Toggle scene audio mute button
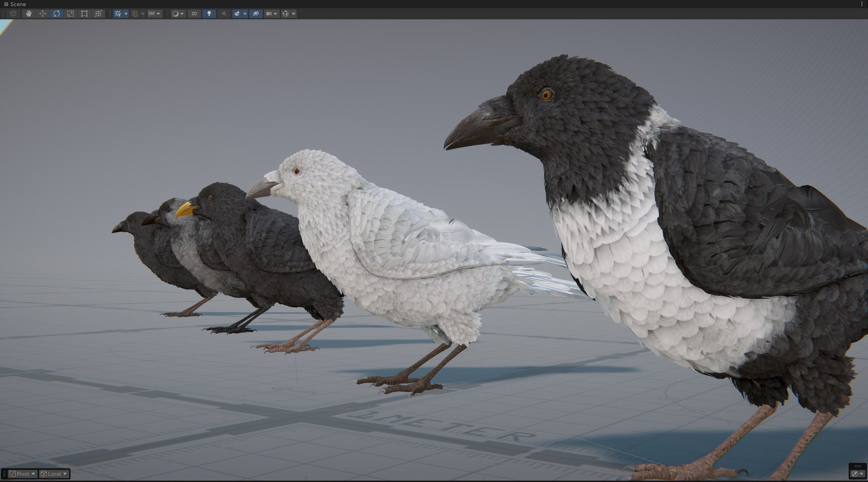Screen dimensions: 868x482 pos(224,14)
